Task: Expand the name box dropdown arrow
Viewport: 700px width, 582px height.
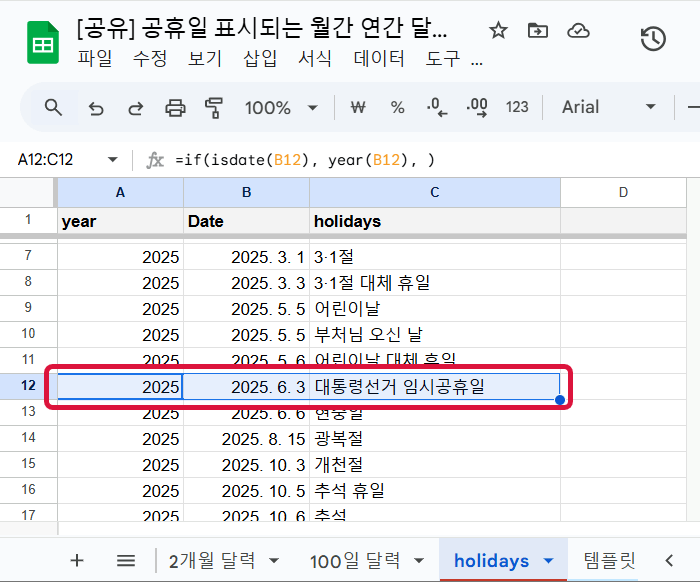Action: tap(112, 160)
